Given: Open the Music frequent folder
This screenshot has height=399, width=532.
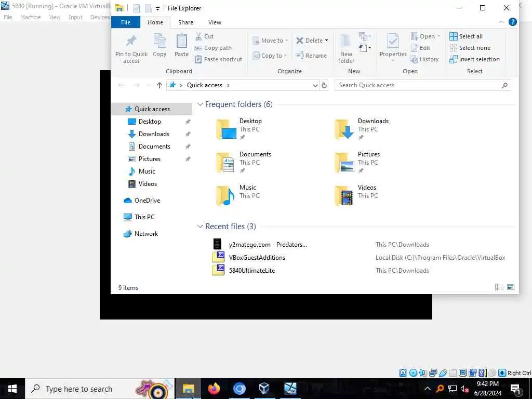Looking at the screenshot, I should click(x=238, y=196).
